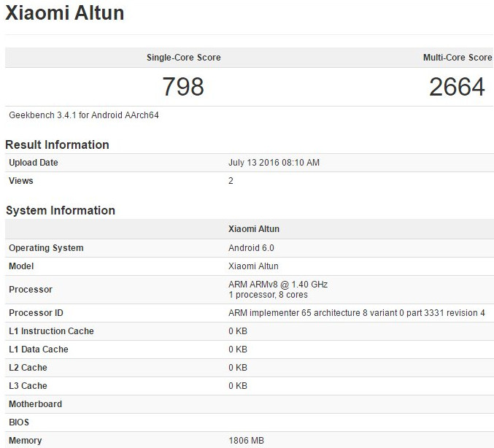Click the July 13 2016 08:10 AM value

point(274,163)
